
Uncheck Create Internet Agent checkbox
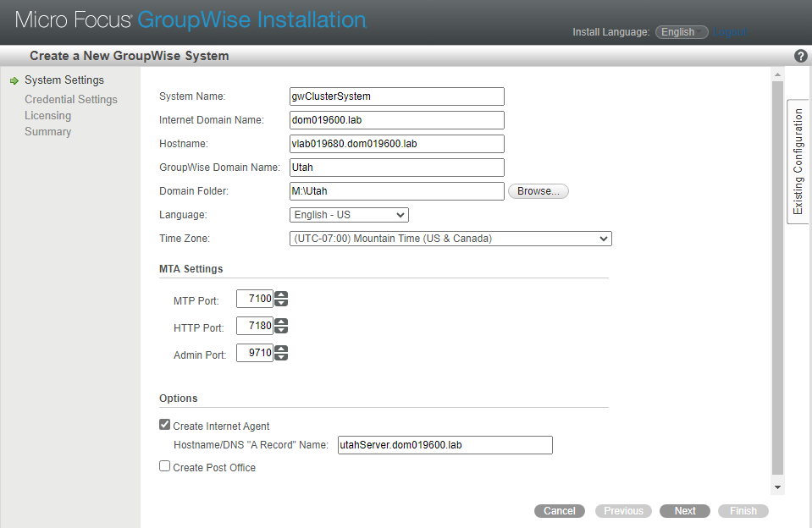[x=165, y=426]
